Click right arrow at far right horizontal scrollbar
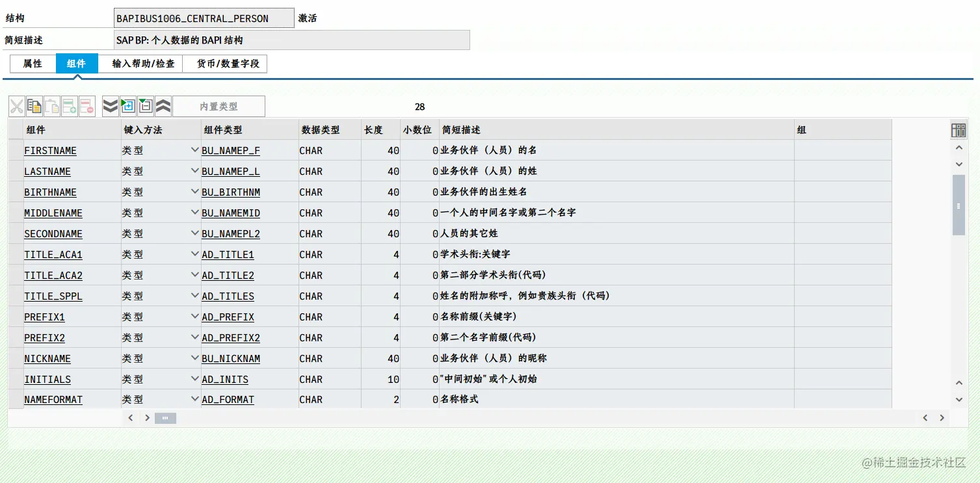The width and height of the screenshot is (980, 483). pos(942,418)
